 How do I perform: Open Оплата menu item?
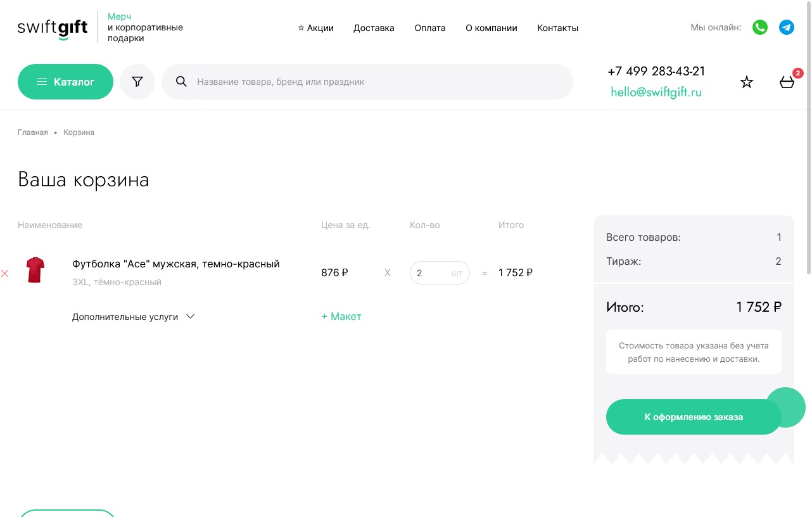pyautogui.click(x=430, y=28)
